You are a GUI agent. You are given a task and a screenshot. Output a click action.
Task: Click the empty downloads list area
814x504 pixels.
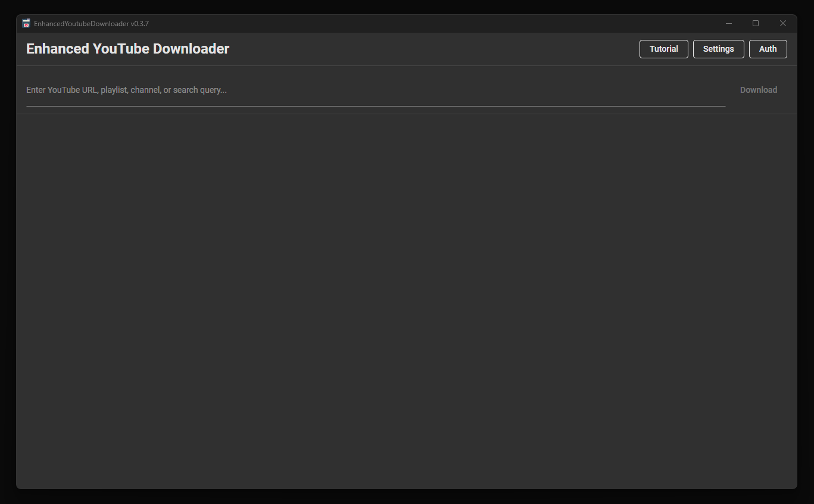tap(406, 298)
